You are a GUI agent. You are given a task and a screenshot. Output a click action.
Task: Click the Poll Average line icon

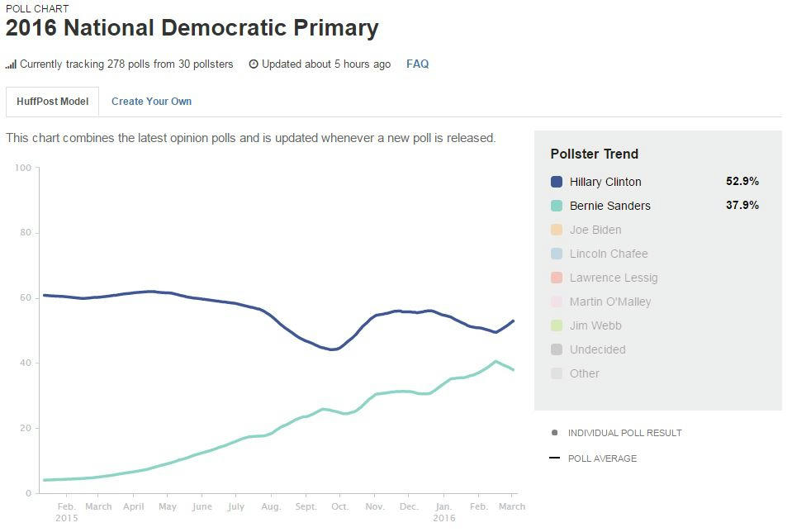point(554,458)
